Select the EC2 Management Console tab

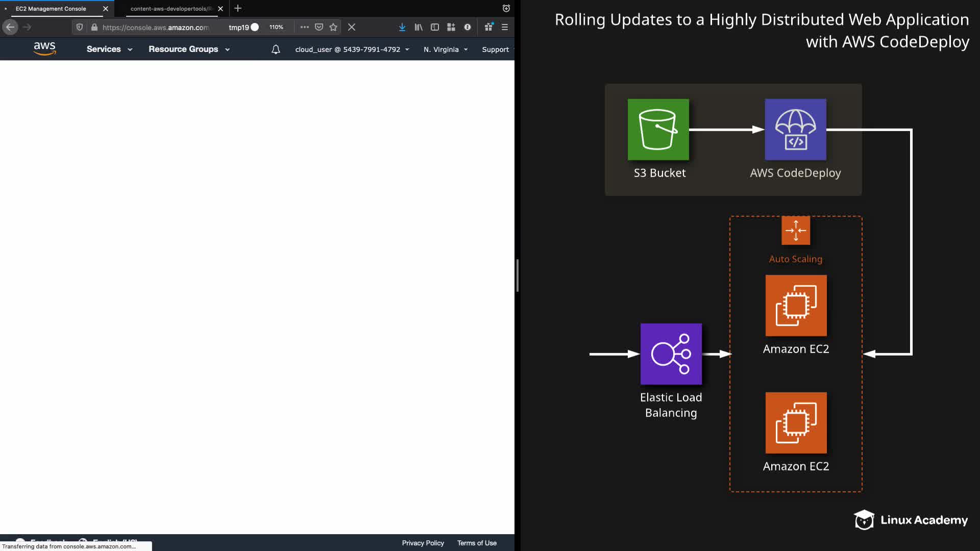(51, 9)
